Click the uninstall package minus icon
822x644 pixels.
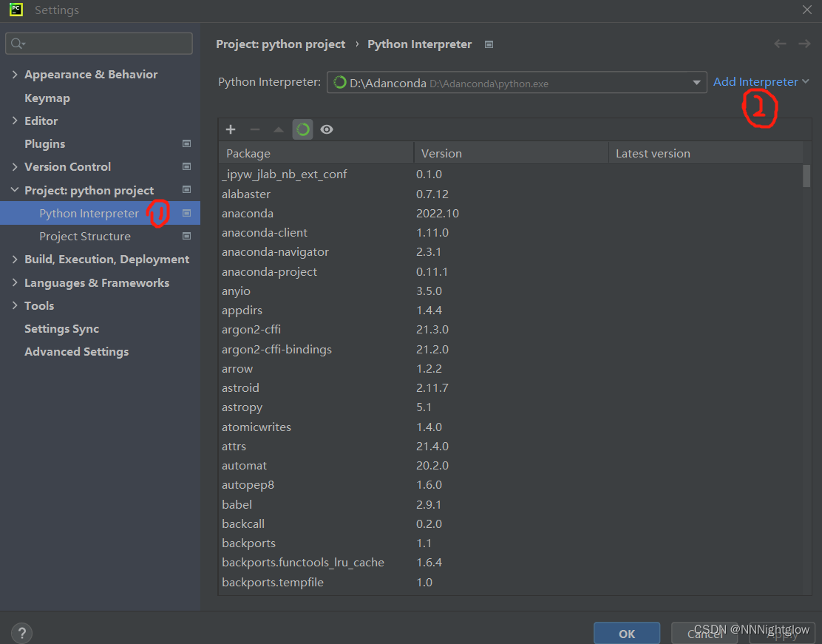(x=255, y=129)
